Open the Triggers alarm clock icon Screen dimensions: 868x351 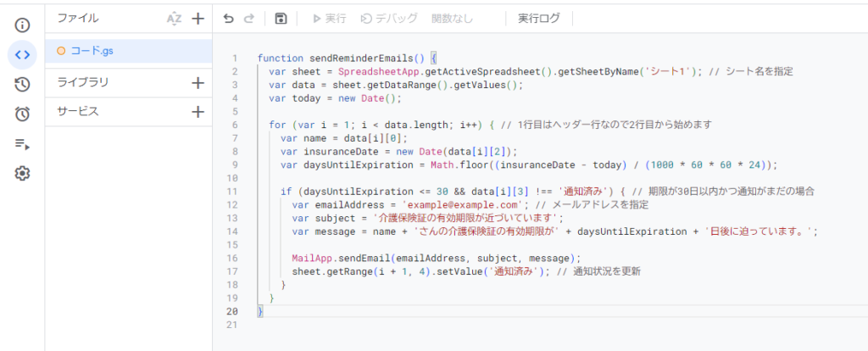[22, 114]
